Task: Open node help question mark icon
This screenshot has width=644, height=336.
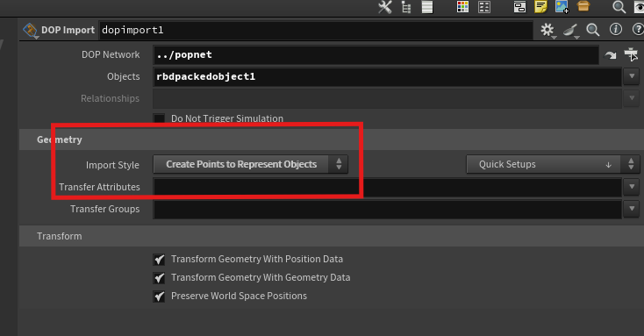Action: pos(638,29)
